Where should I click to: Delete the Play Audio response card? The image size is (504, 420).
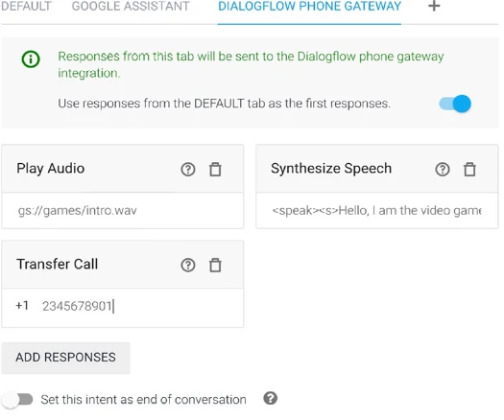[215, 169]
